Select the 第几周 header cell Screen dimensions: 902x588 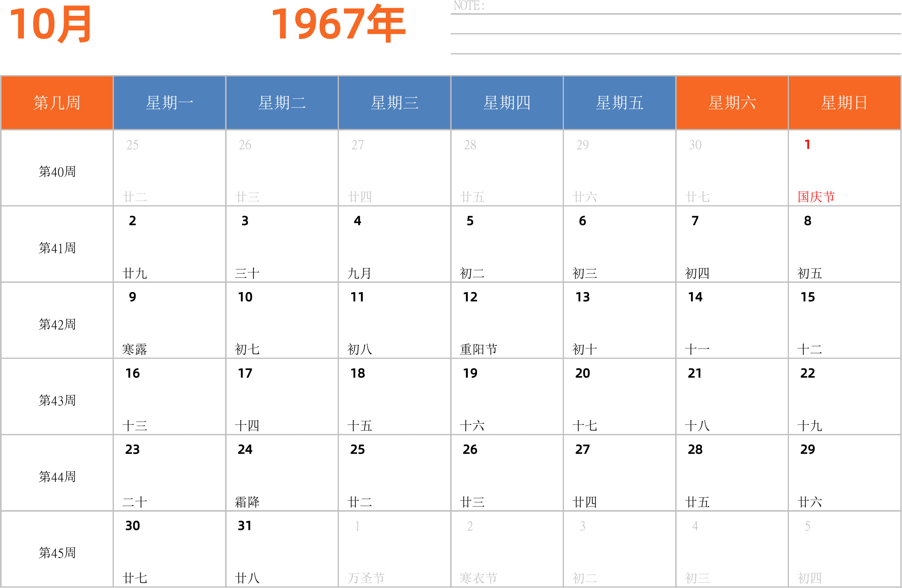click(x=57, y=103)
